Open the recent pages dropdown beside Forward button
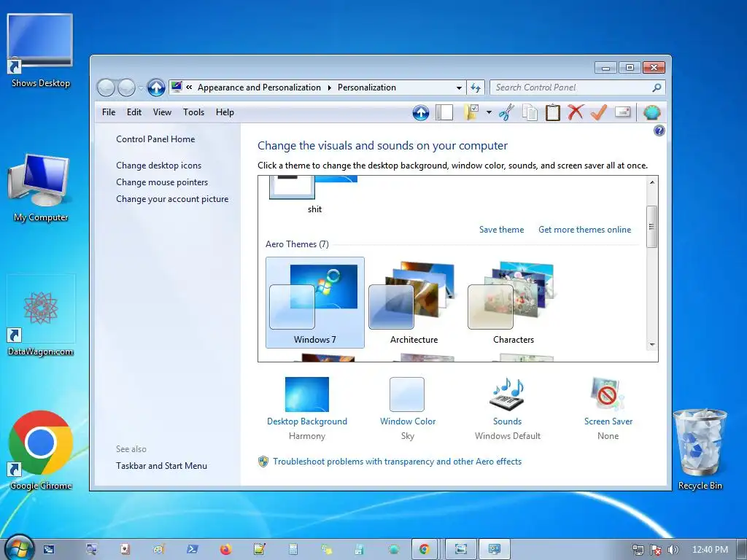The height and width of the screenshot is (560, 747). point(140,88)
